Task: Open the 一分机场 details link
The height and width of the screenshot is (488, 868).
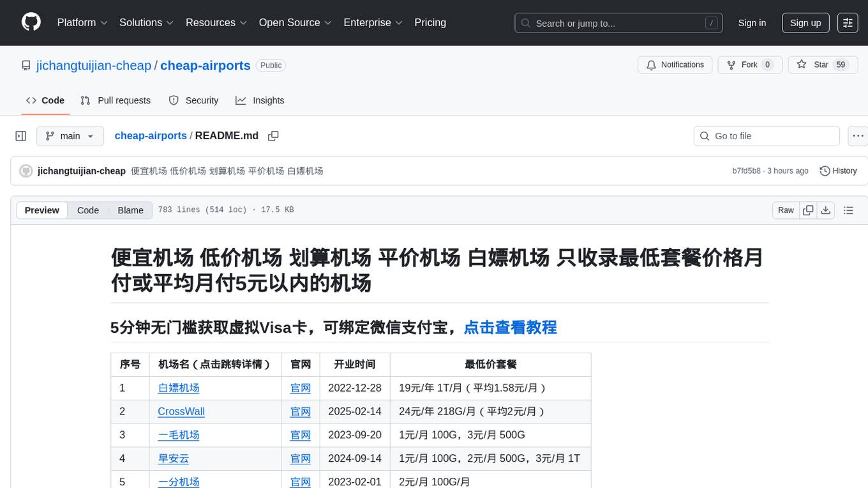Action: pyautogui.click(x=179, y=482)
